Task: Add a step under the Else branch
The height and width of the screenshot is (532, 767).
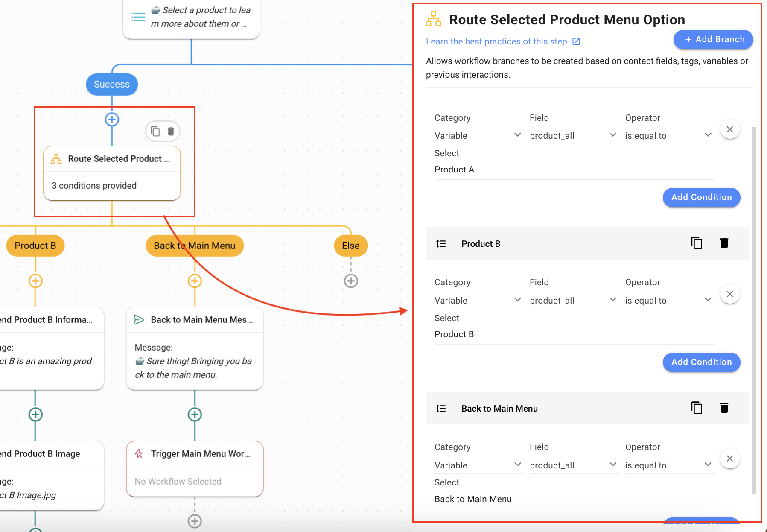Action: [x=351, y=281]
